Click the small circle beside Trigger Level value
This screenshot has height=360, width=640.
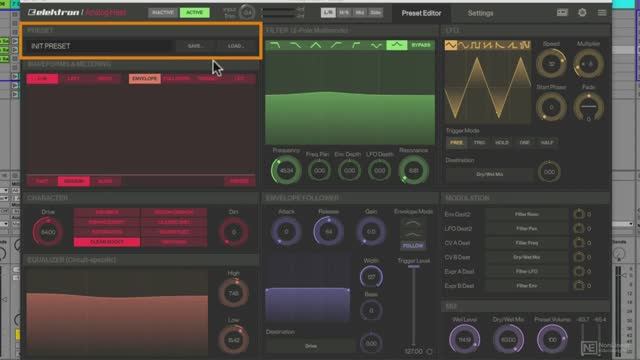click(429, 351)
